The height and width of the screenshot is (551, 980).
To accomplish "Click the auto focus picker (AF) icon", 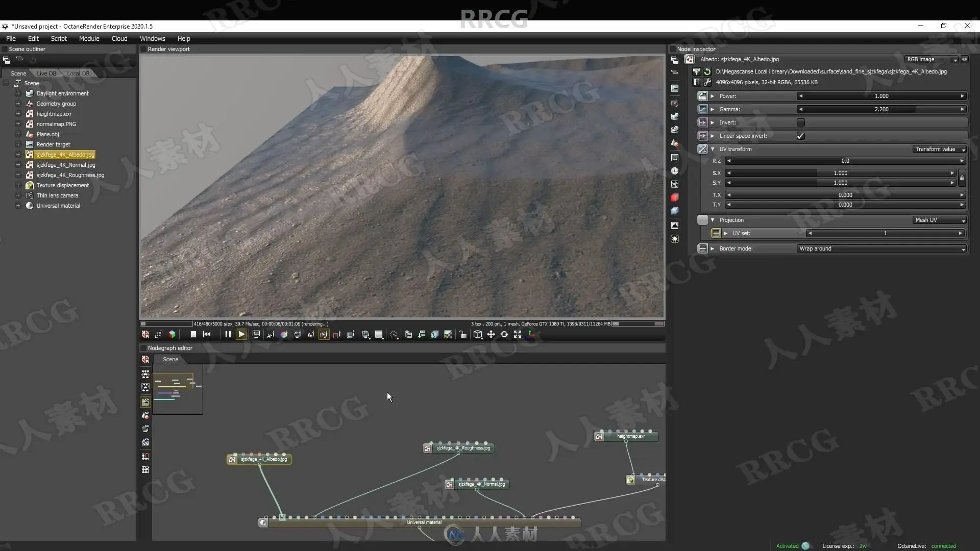I will [271, 335].
